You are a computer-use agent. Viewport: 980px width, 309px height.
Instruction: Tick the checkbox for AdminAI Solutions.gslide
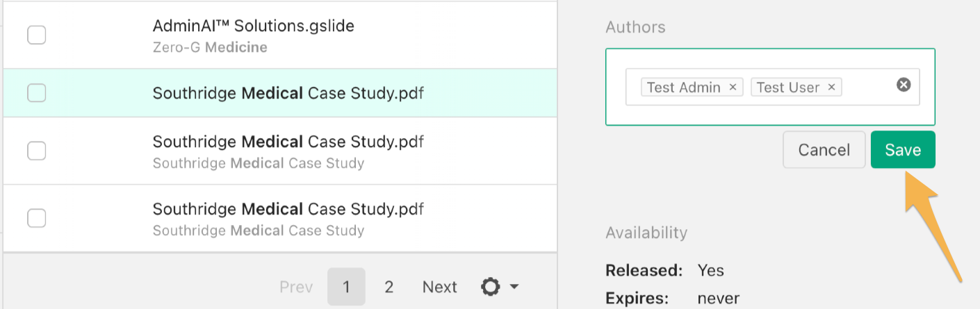(37, 35)
